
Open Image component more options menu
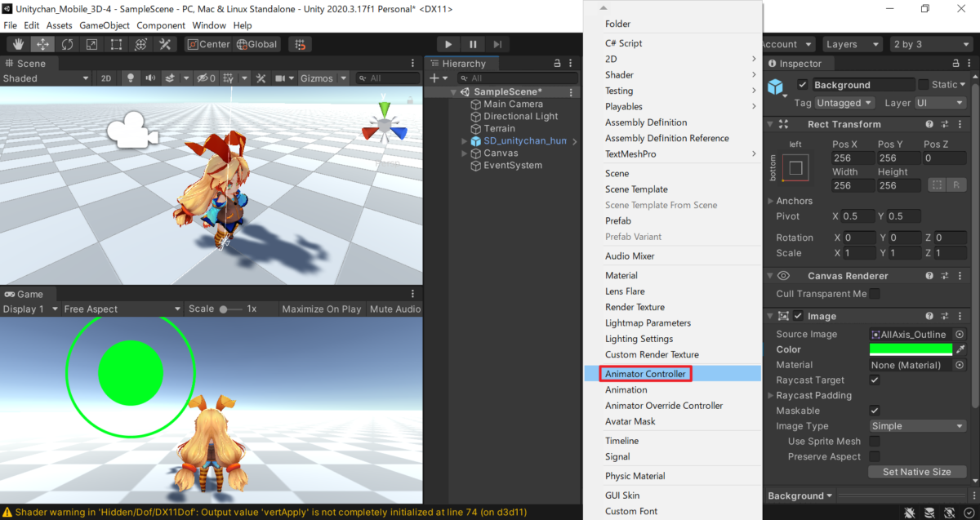(961, 316)
